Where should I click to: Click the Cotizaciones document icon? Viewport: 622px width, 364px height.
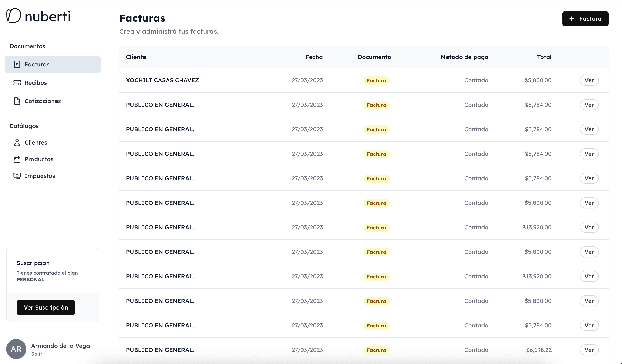click(x=17, y=101)
